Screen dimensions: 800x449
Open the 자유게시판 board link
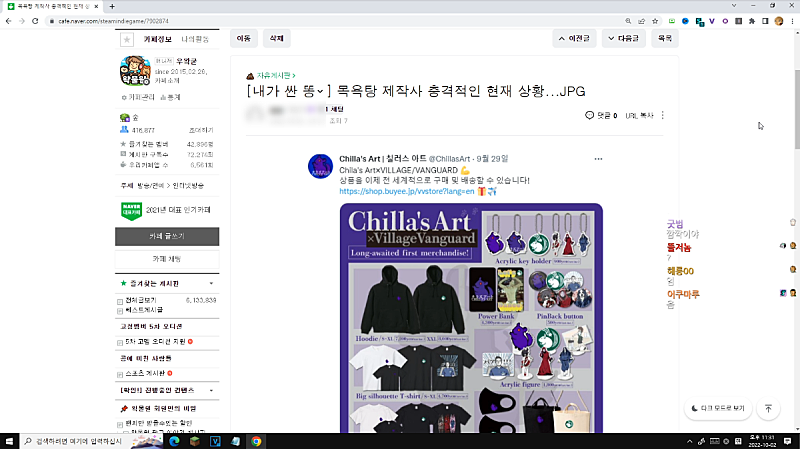[x=276, y=76]
